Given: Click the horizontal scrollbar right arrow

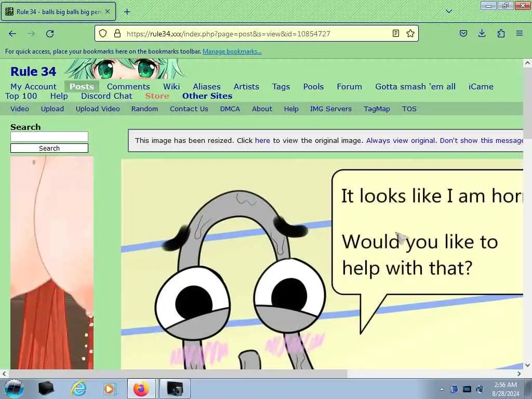Looking at the screenshot, I should coord(519,374).
